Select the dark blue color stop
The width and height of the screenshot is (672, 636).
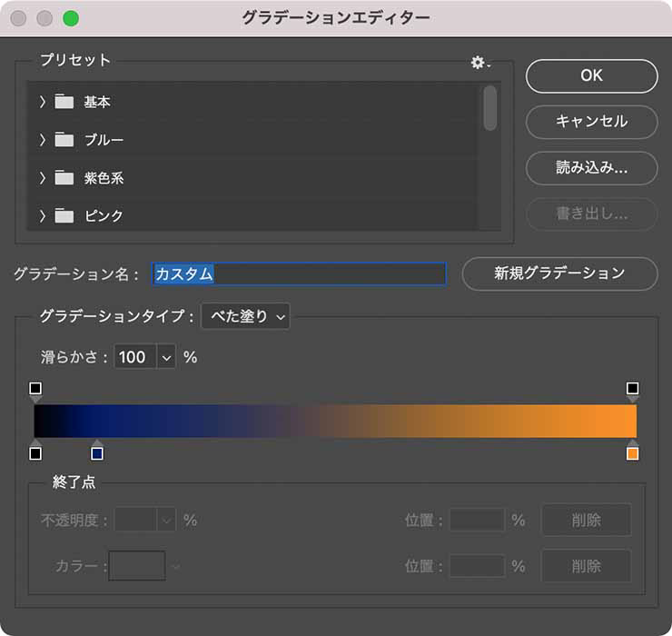97,452
